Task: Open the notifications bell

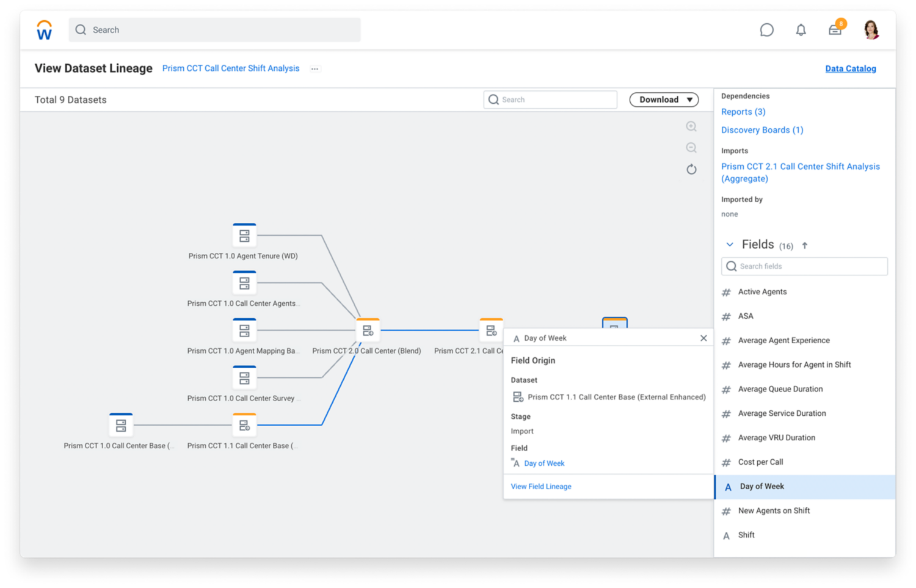Action: (x=801, y=30)
